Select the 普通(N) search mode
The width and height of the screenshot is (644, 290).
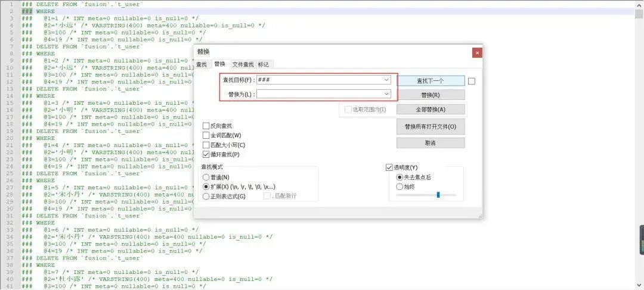pyautogui.click(x=206, y=177)
